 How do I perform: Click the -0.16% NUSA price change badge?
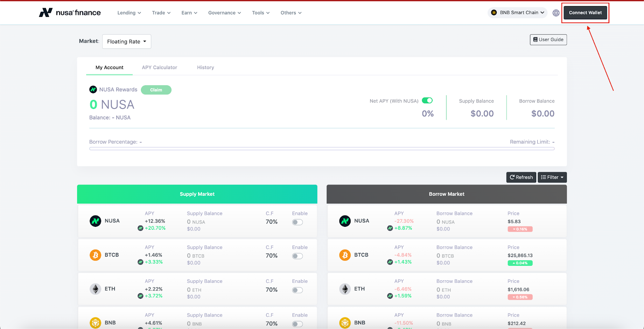(x=520, y=229)
